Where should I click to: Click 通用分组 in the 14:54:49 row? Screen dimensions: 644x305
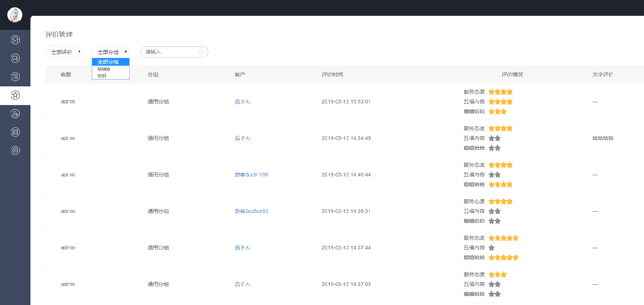pyautogui.click(x=158, y=138)
